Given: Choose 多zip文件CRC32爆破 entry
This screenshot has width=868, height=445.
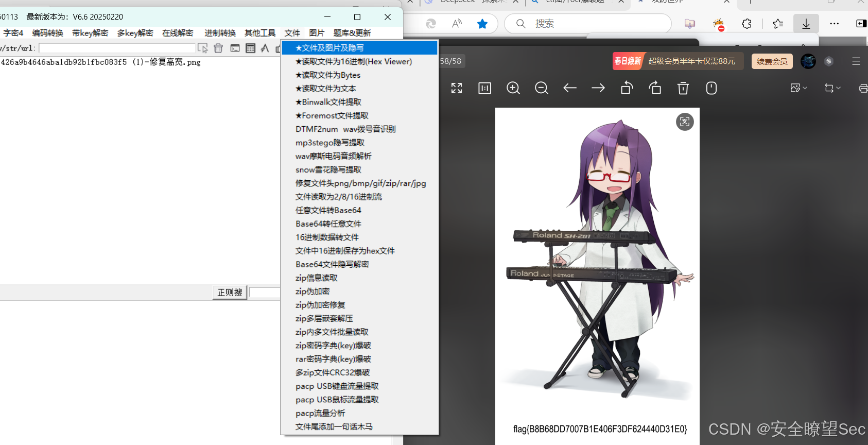Looking at the screenshot, I should coord(359,372).
